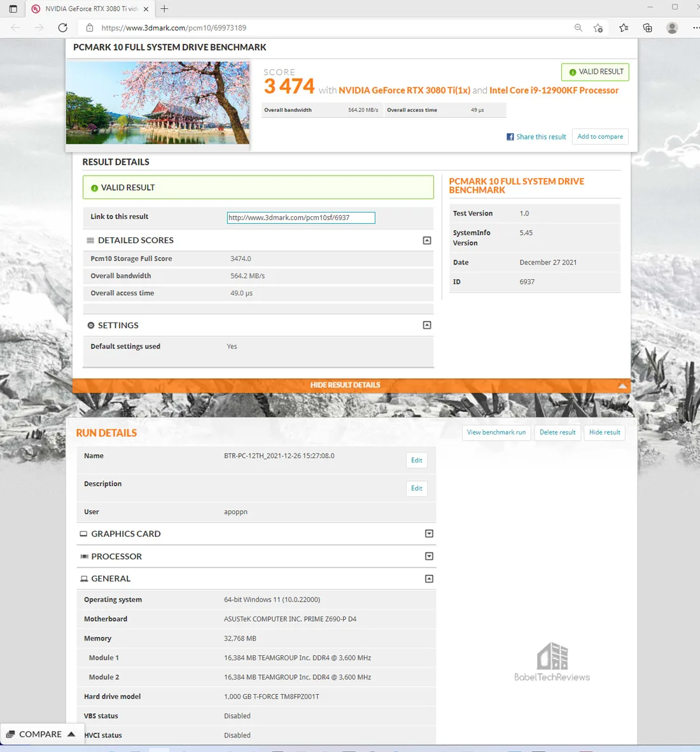Open the Collections icon
Screen dimensions: 700x752
647,28
